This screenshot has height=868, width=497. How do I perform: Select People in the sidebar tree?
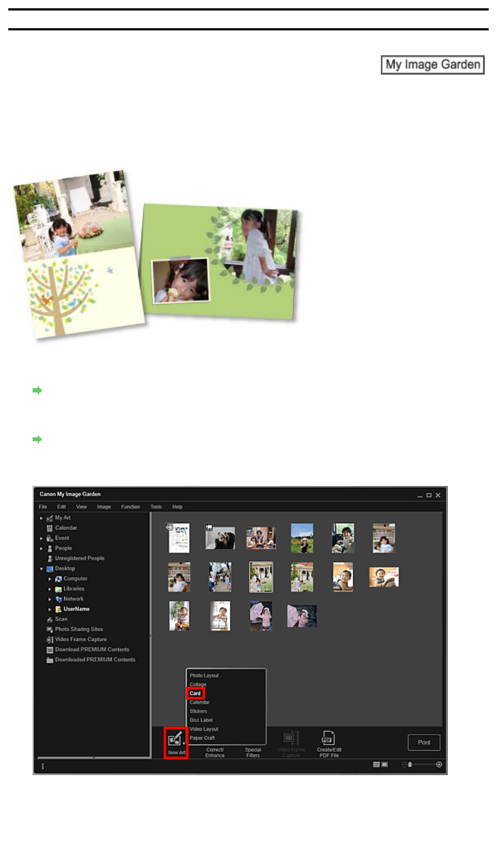click(x=64, y=548)
